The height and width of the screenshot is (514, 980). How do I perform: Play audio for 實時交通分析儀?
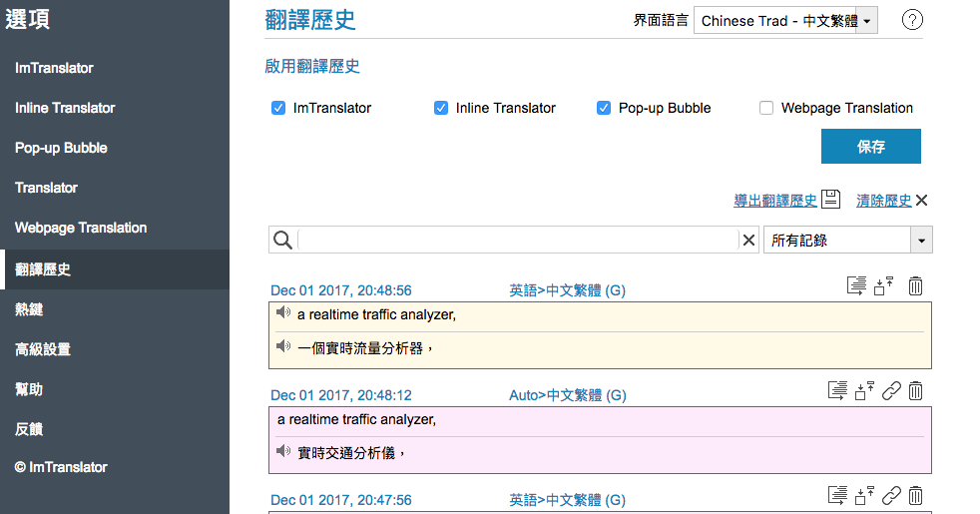point(283,451)
